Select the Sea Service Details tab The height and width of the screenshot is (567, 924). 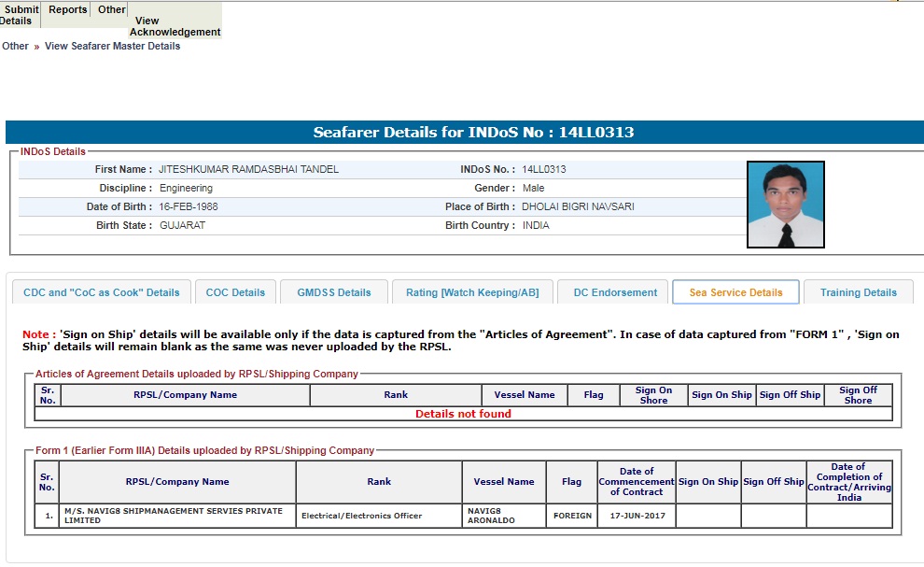point(735,292)
